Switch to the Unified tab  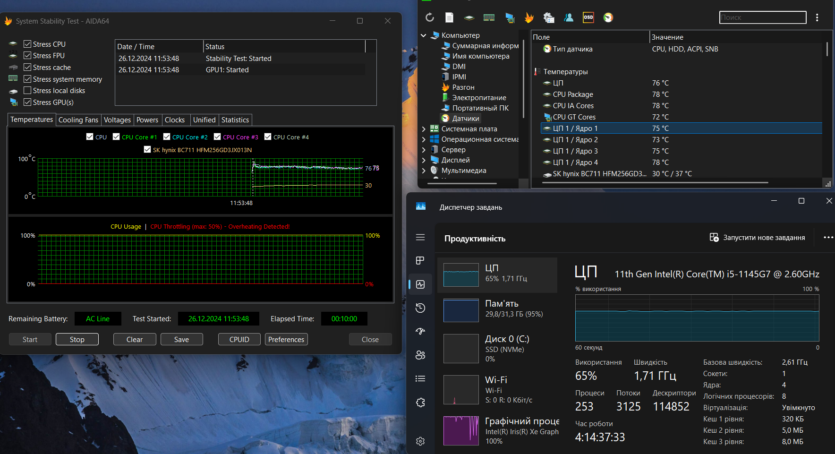pos(204,120)
